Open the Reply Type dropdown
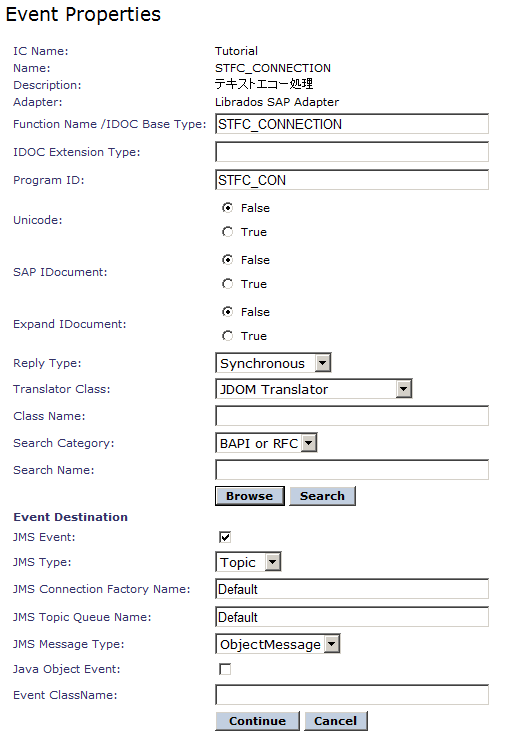 pyautogui.click(x=273, y=363)
